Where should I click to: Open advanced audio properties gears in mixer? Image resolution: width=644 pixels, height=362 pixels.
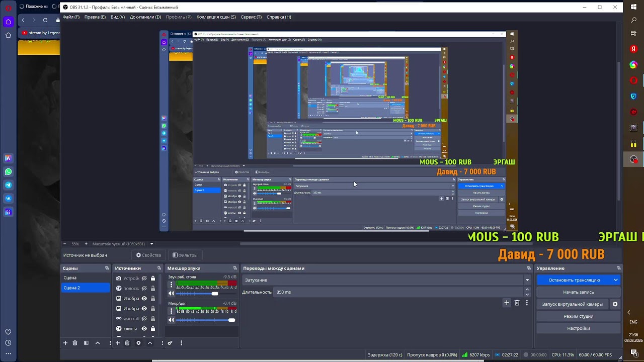pyautogui.click(x=170, y=343)
